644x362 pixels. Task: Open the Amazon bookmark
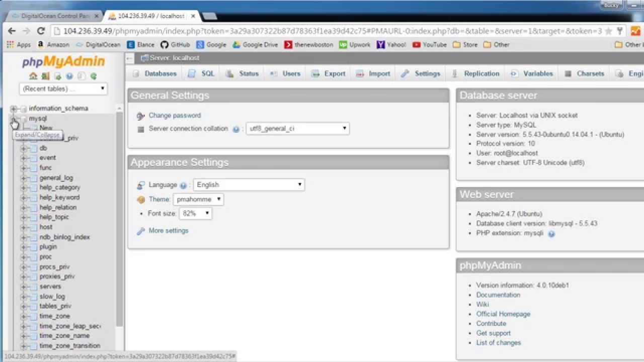(x=53, y=45)
